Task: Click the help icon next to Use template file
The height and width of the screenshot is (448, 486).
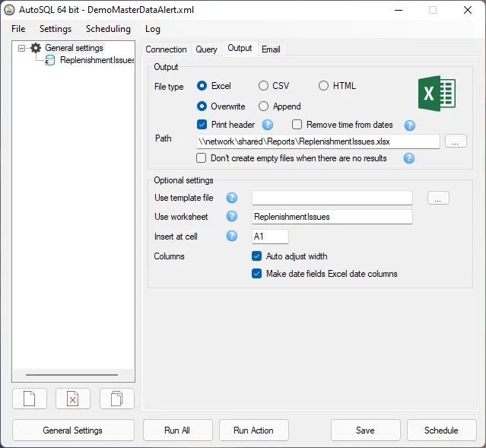Action: [x=231, y=198]
